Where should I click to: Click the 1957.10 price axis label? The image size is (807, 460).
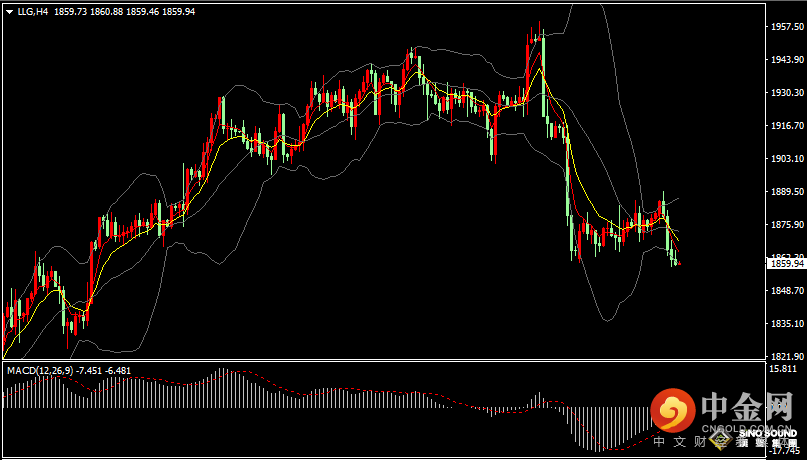[786, 27]
